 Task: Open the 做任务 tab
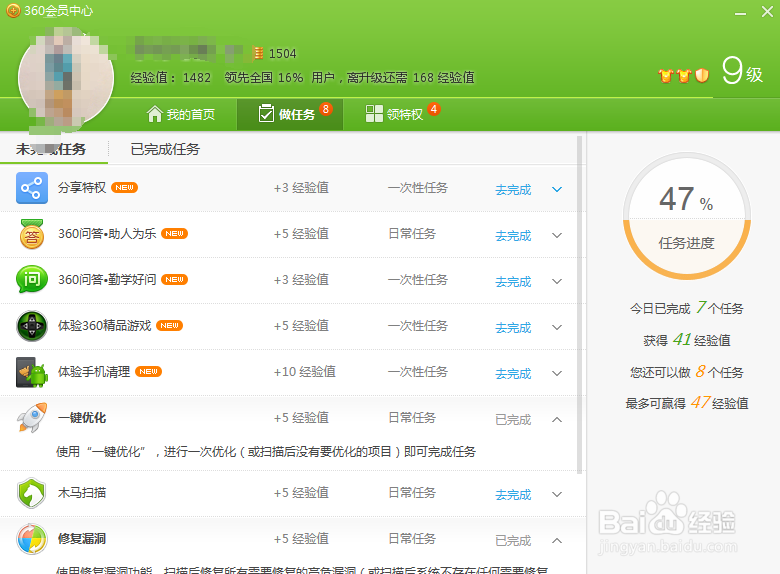click(290, 114)
